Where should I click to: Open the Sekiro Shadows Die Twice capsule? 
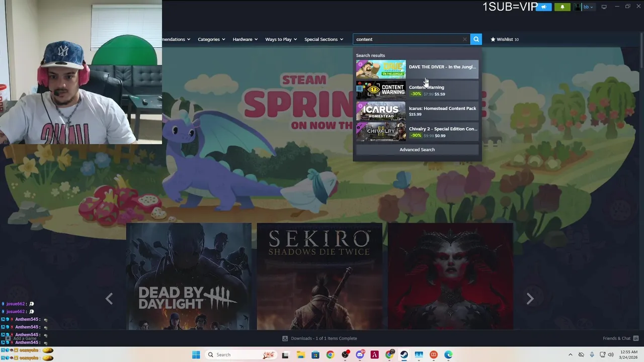(319, 276)
